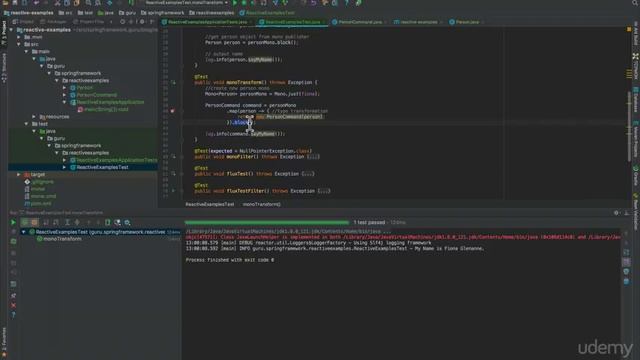
Task: Click scroll from source target icon in Project panel
Action: (x=122, y=22)
